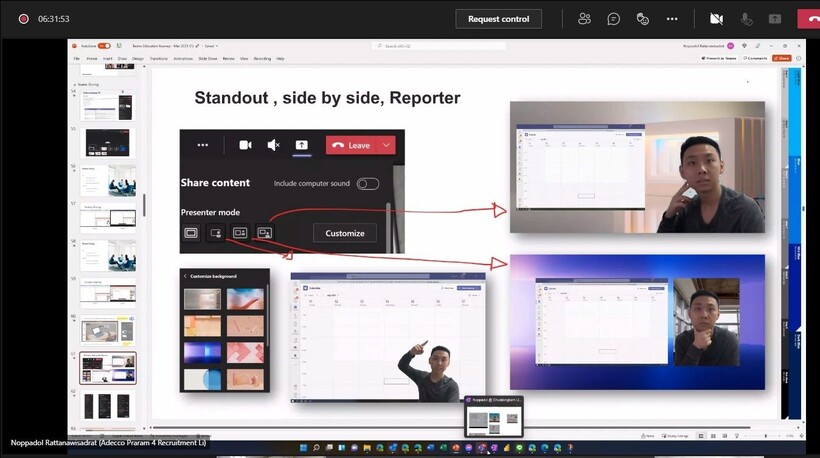Select slide thumbnail 60 in slide panel

[x=108, y=330]
